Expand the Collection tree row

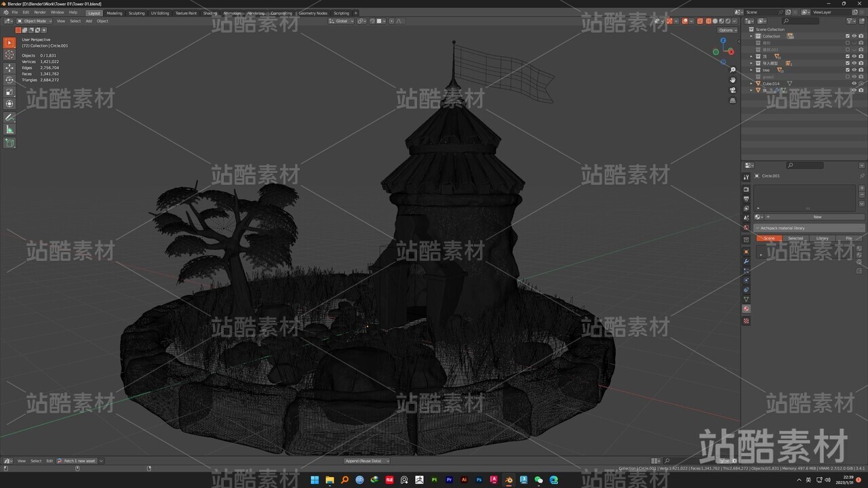tap(751, 36)
